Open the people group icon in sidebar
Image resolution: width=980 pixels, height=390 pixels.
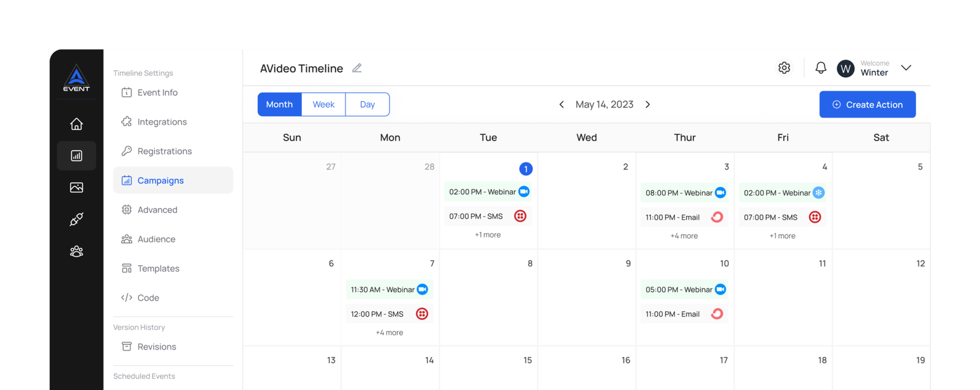pos(77,251)
